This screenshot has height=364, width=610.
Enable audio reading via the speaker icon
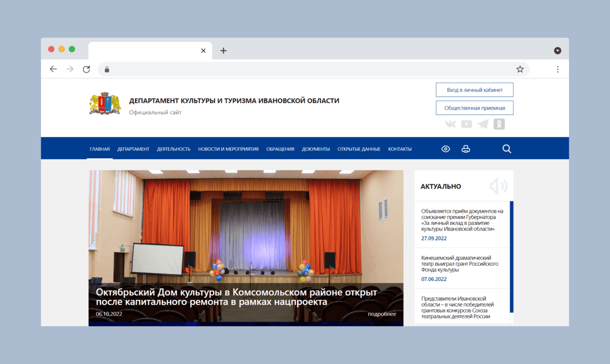click(x=498, y=186)
